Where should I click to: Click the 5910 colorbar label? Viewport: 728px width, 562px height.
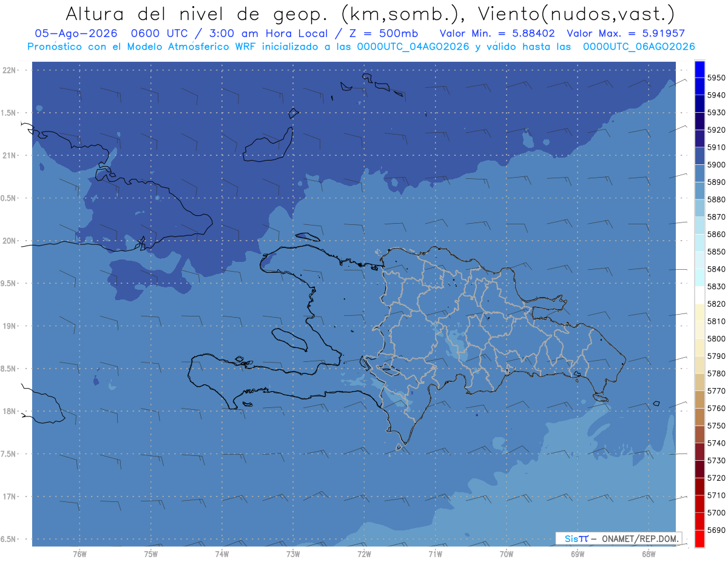(716, 147)
